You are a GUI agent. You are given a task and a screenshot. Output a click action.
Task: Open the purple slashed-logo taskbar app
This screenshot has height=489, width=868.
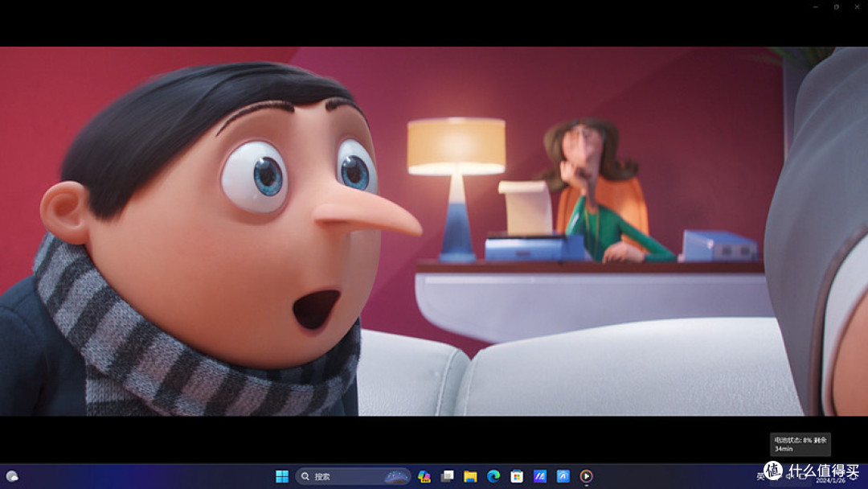tap(540, 476)
